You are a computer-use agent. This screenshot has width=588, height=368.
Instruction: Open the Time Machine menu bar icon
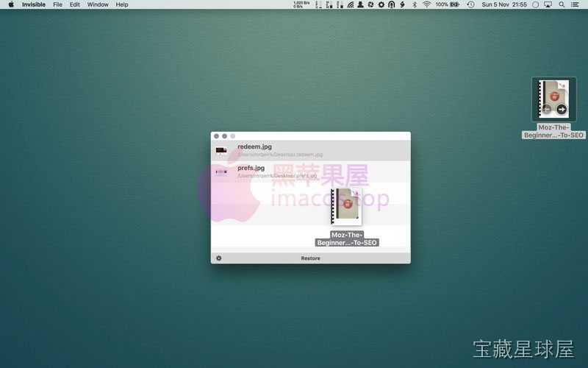[470, 4]
